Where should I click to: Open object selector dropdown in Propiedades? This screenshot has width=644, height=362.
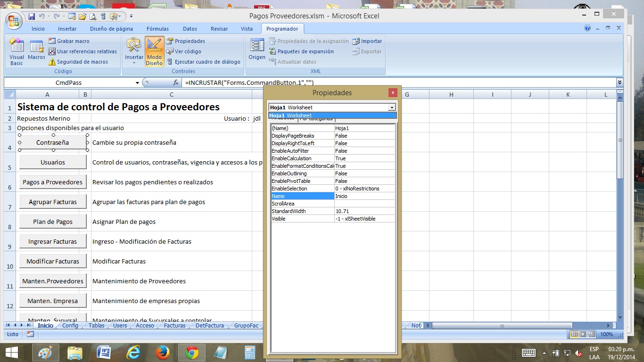click(x=391, y=107)
